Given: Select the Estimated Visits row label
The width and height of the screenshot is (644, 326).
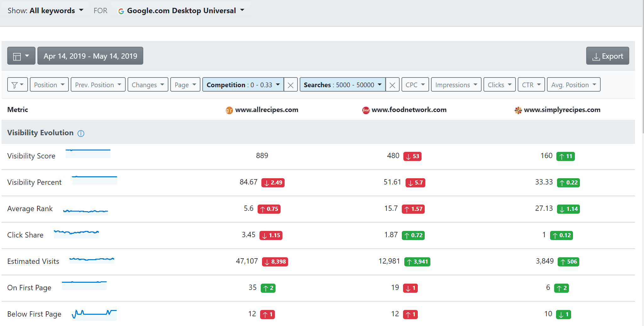Looking at the screenshot, I should pos(33,261).
